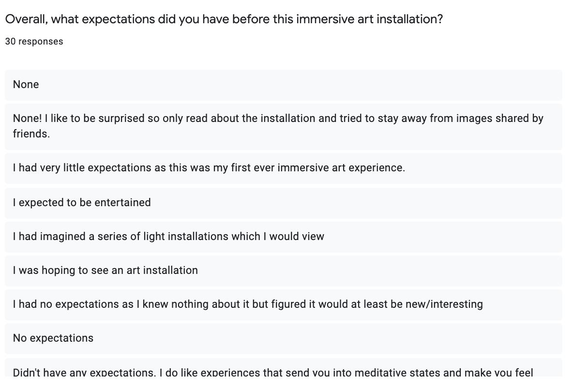Click the word "entertained" in the fourth response
The image size is (574, 392).
pos(122,202)
